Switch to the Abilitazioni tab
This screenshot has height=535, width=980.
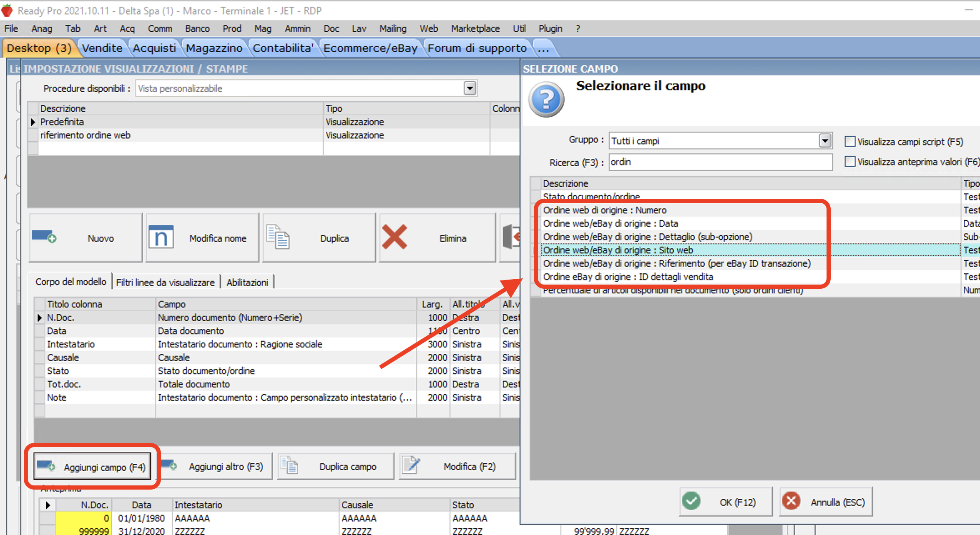[247, 282]
